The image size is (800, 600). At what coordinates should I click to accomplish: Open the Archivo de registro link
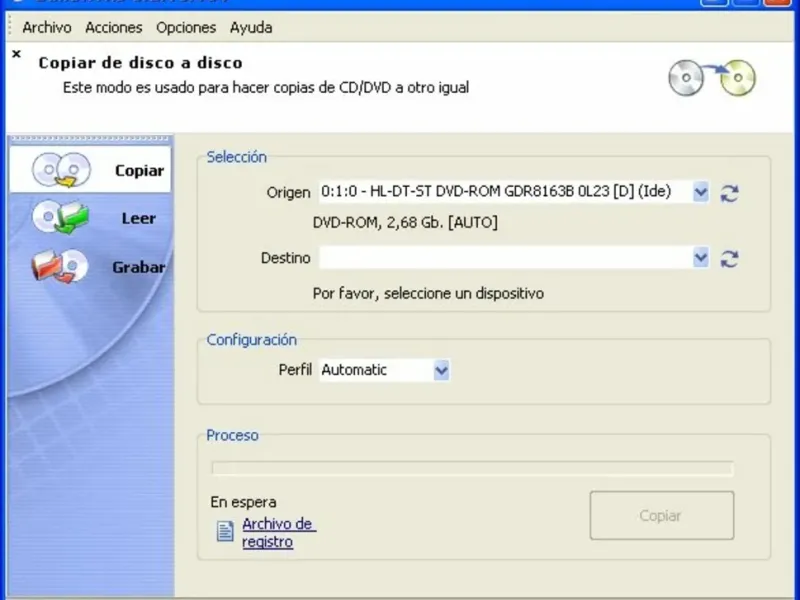279,533
